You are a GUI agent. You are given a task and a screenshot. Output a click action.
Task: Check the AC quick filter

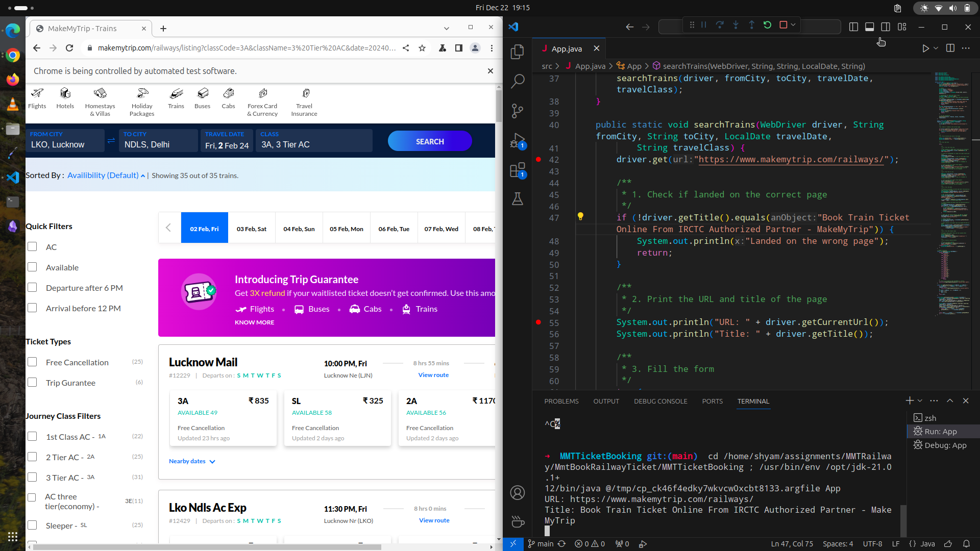click(32, 247)
